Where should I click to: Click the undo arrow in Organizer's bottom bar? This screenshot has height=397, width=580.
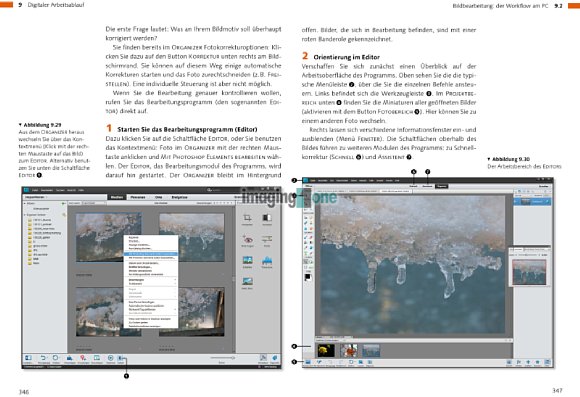[43, 358]
